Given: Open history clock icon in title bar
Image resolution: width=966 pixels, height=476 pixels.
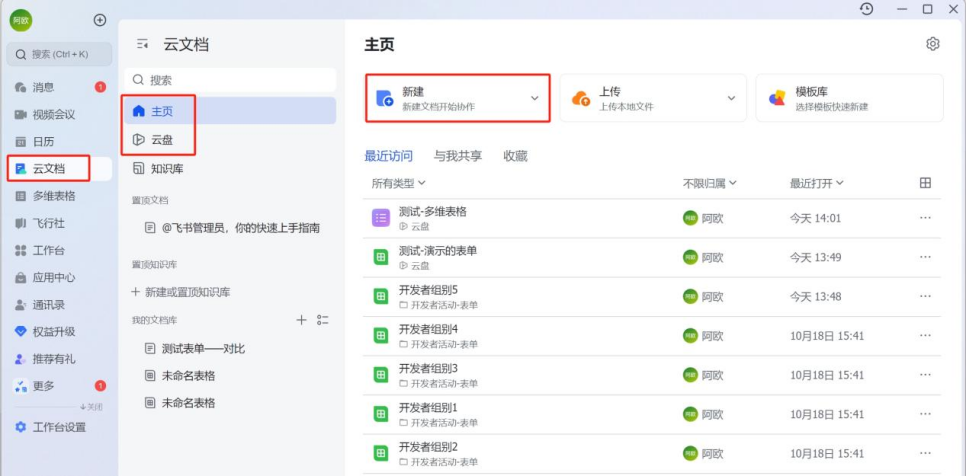Looking at the screenshot, I should click(866, 9).
